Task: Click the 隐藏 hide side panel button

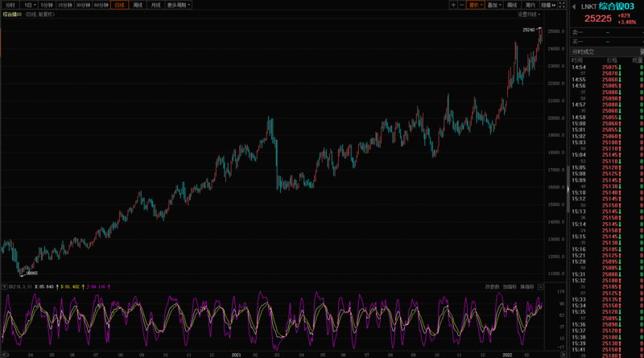Action: coord(548,5)
